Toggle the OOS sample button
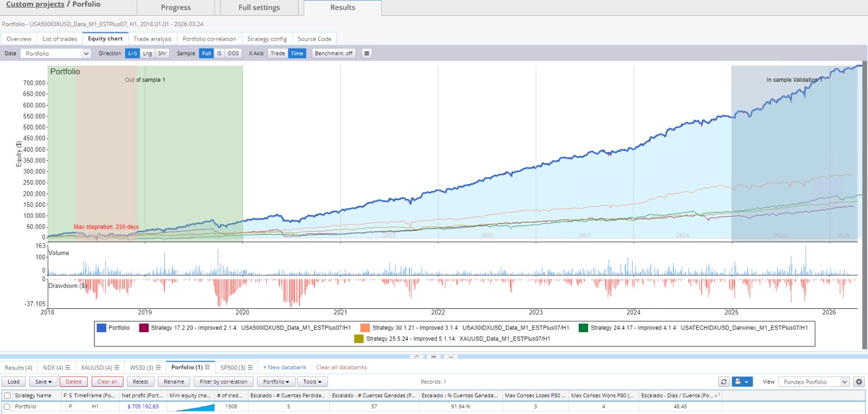Viewport: 868px width, 414px height. click(233, 53)
